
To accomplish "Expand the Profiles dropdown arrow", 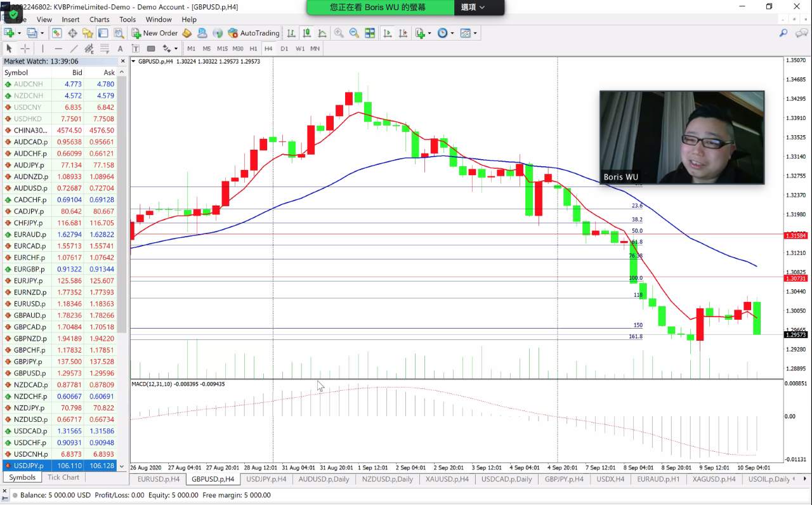I will pos(43,33).
